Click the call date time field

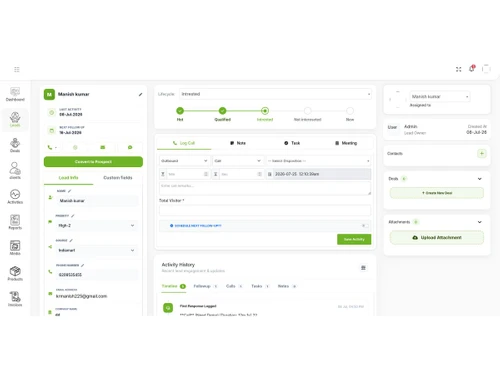pos(322,174)
